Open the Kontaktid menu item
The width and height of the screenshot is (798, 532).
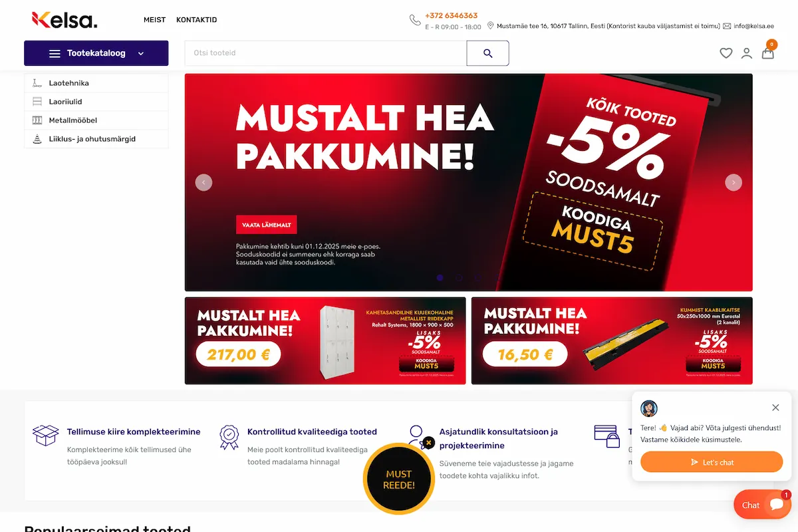click(x=196, y=20)
